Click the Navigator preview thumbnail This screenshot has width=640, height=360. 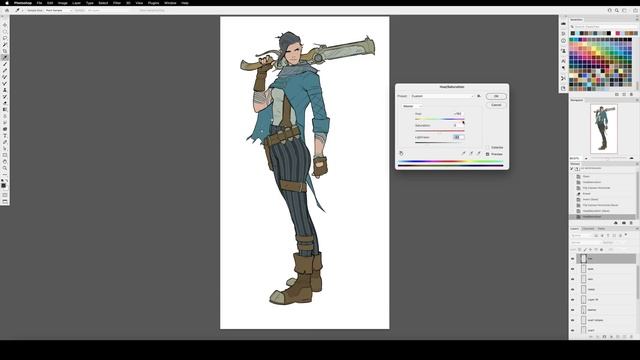click(604, 129)
